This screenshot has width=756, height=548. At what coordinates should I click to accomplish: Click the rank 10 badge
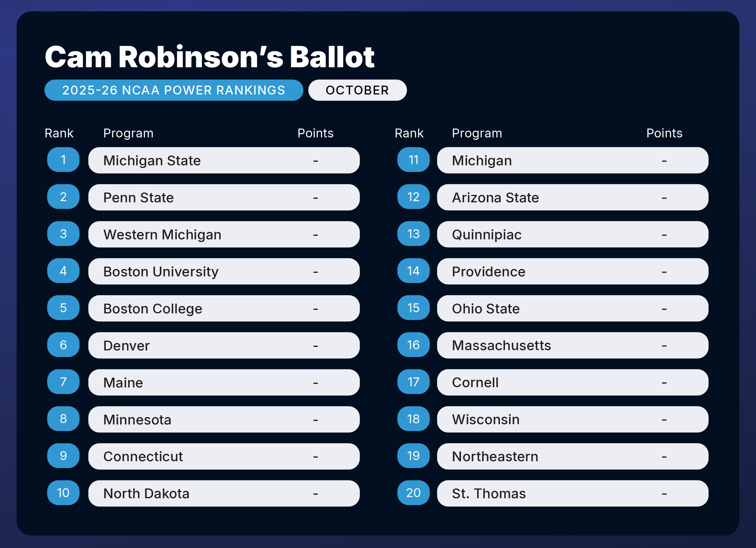[63, 493]
